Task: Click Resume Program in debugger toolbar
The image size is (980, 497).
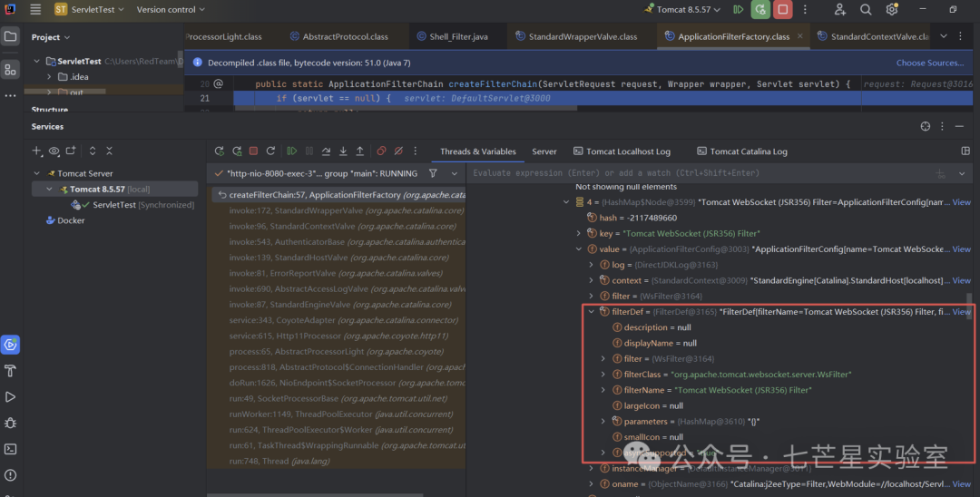Action: (x=292, y=151)
